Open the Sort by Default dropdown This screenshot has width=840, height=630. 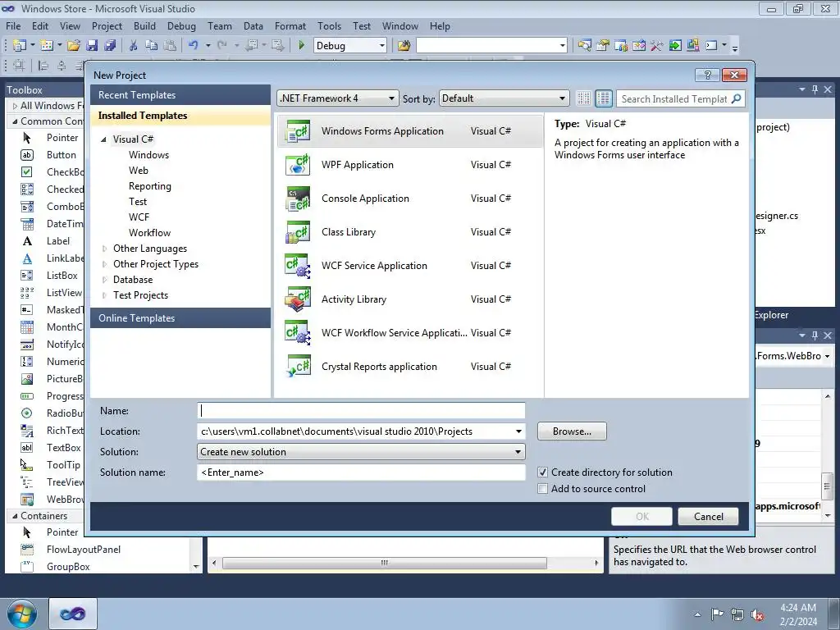[504, 98]
